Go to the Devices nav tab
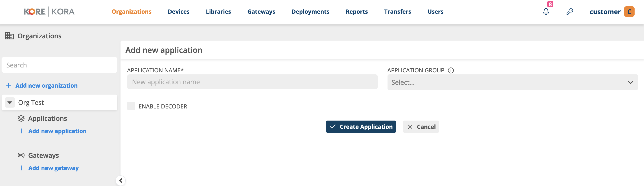This screenshot has width=644, height=186. [178, 11]
